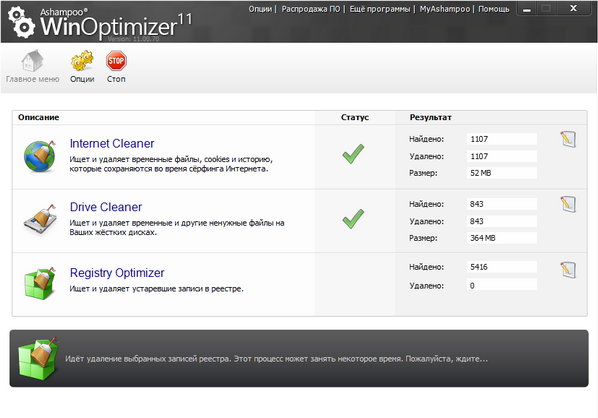The height and width of the screenshot is (418, 598).
Task: Click Internet Cleaner Размер field 52 MB
Action: pos(502,173)
